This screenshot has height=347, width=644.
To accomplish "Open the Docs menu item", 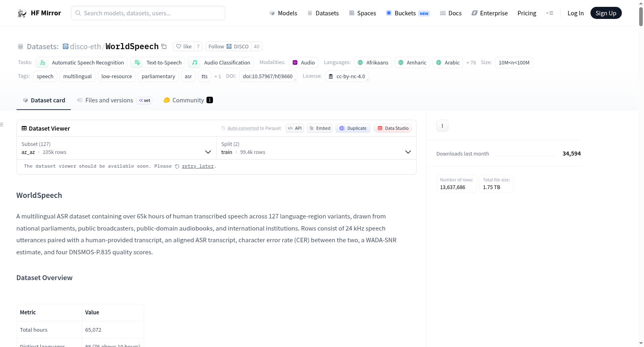I will coord(451,13).
